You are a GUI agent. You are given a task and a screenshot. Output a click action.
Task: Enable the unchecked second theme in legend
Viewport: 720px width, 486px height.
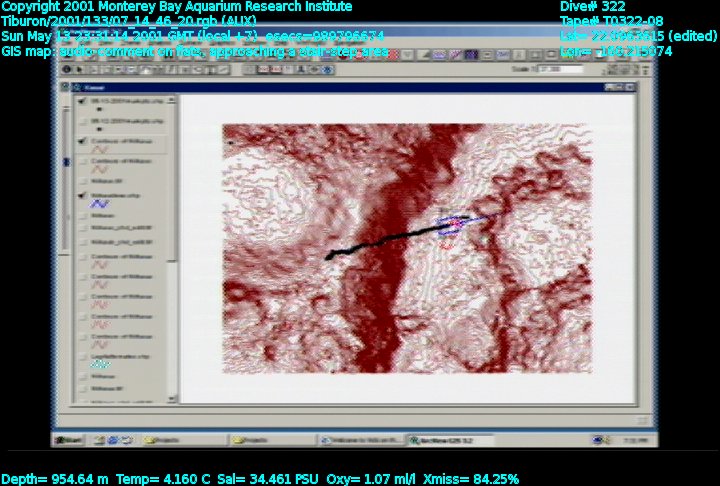(81, 121)
